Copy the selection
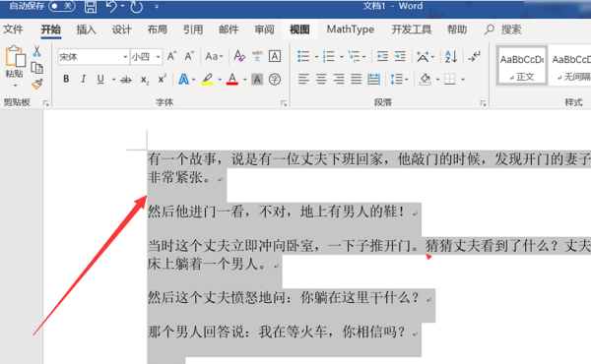 pyautogui.click(x=37, y=68)
